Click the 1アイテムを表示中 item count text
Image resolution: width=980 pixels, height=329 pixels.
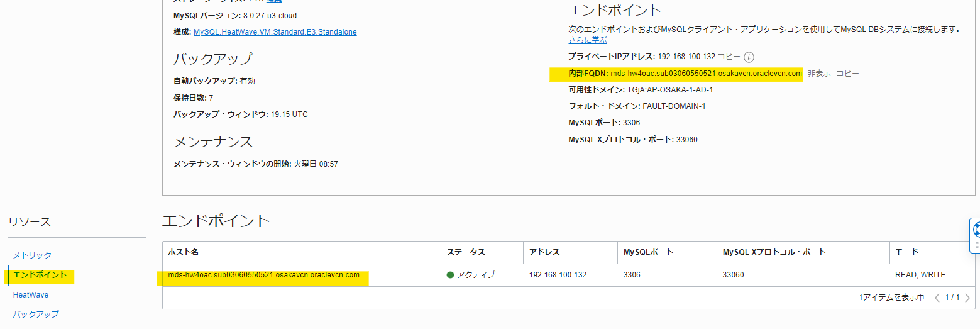click(891, 298)
